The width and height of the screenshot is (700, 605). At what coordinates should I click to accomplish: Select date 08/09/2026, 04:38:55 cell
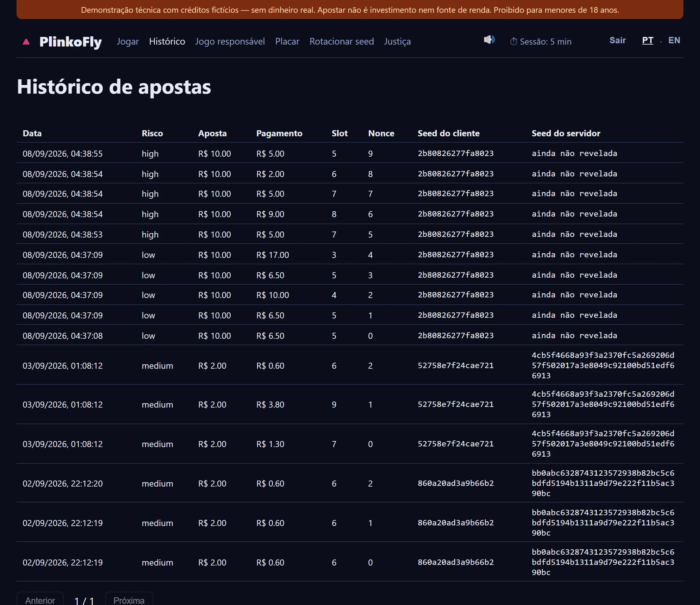pyautogui.click(x=62, y=153)
